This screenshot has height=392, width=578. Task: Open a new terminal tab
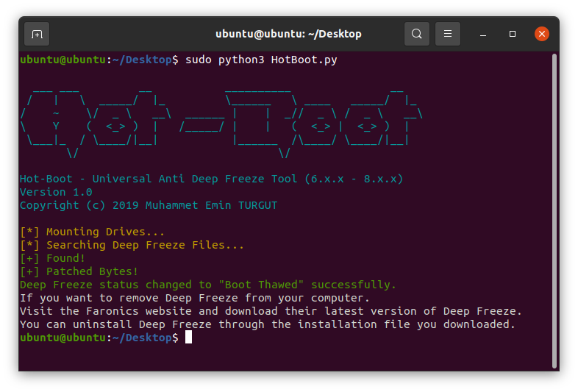[37, 35]
